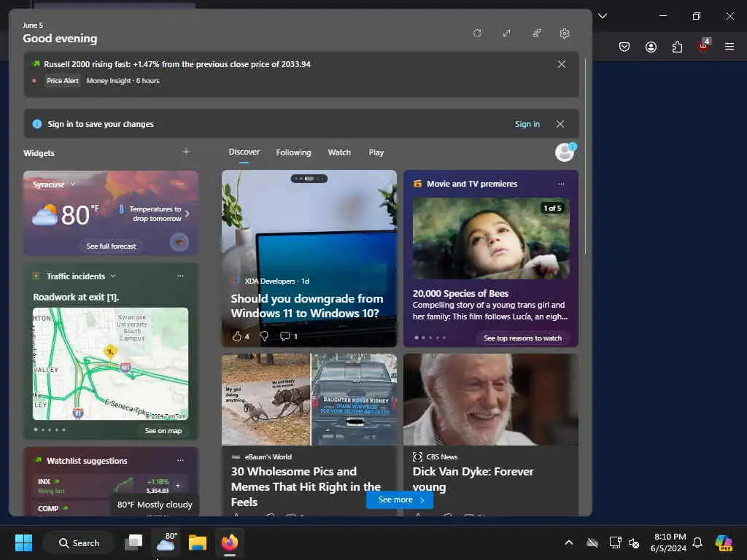747x560 pixels.
Task: Click widgets panel scrollbar
Action: point(585,157)
